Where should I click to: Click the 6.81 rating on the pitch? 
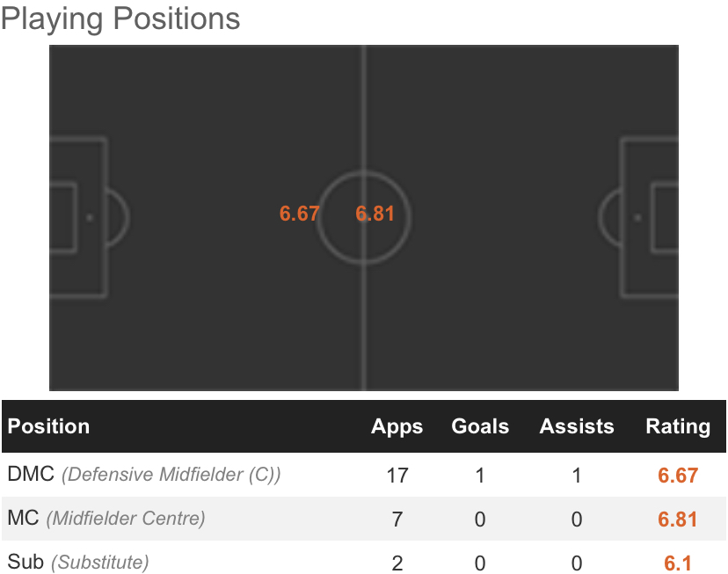(x=375, y=214)
